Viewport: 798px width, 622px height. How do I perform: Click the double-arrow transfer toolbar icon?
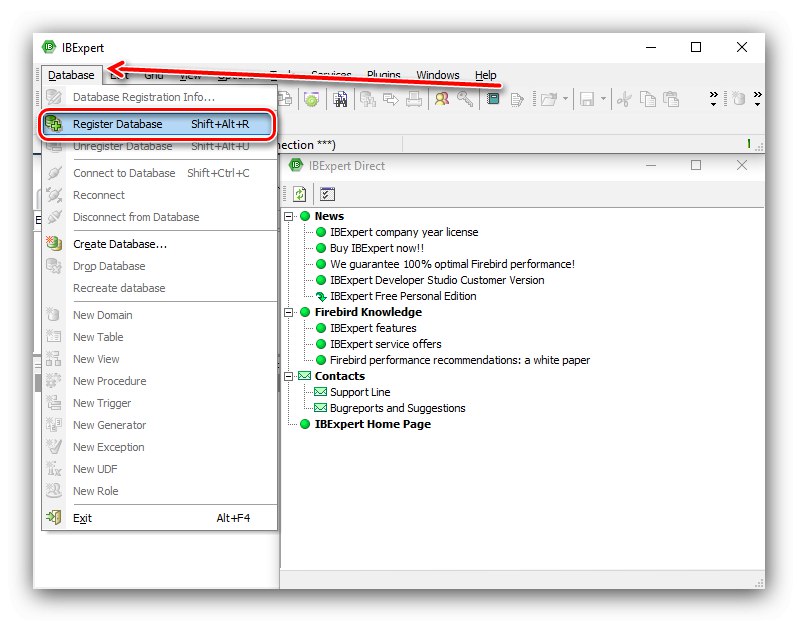click(391, 99)
